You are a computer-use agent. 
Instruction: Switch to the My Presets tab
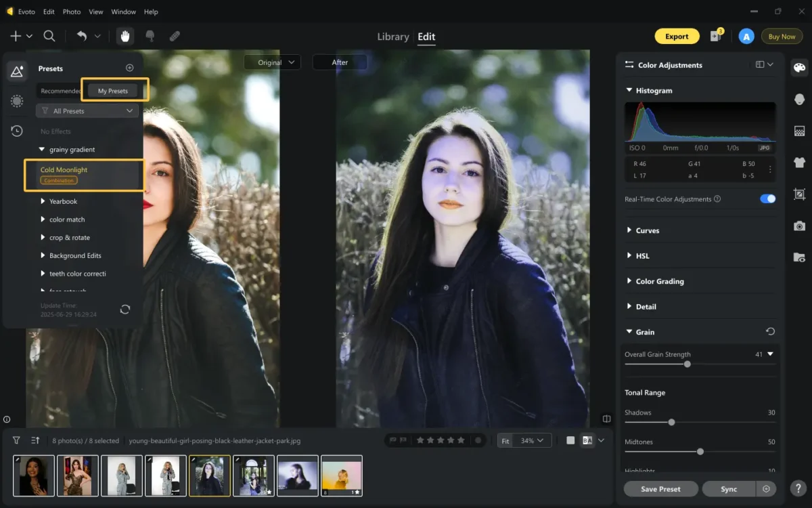click(x=113, y=91)
